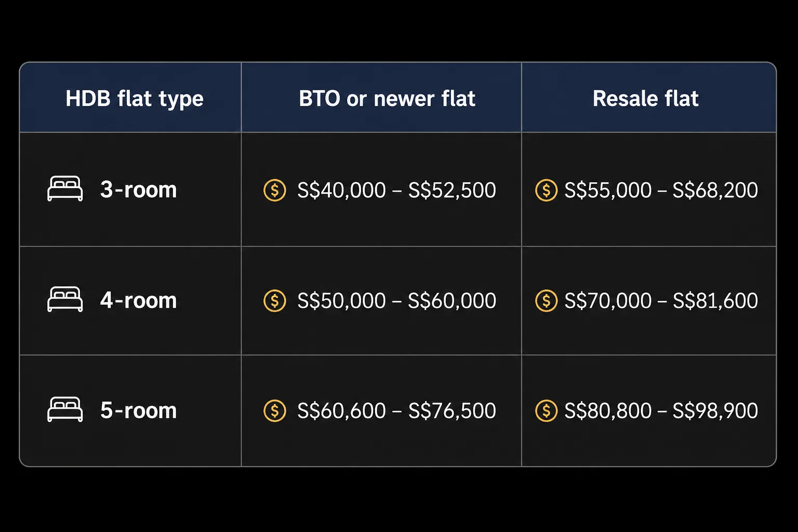Click the S$50,000 – S$60,000 price range
The height and width of the screenshot is (532, 798).
397,301
